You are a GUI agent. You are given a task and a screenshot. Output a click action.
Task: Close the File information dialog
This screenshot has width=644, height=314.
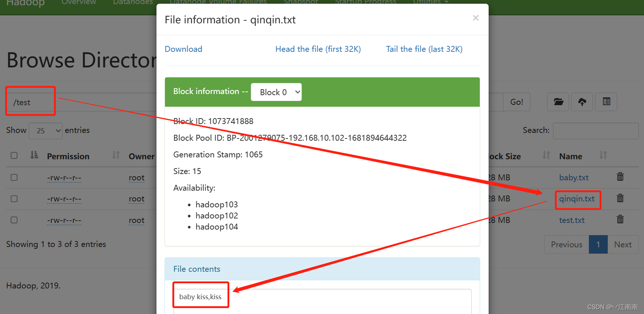click(476, 18)
